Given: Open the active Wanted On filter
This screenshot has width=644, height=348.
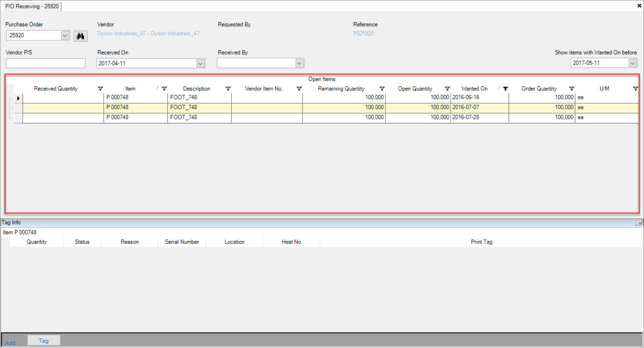Looking at the screenshot, I should pyautogui.click(x=505, y=89).
